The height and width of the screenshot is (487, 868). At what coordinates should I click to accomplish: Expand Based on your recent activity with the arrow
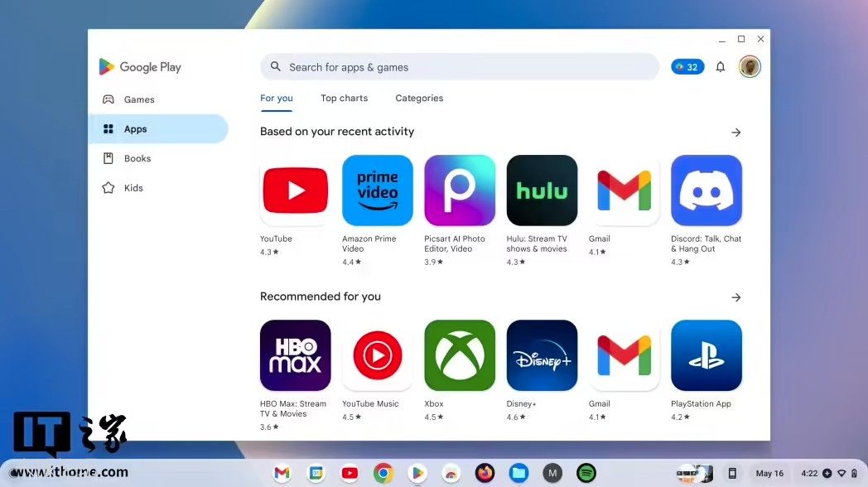[735, 133]
